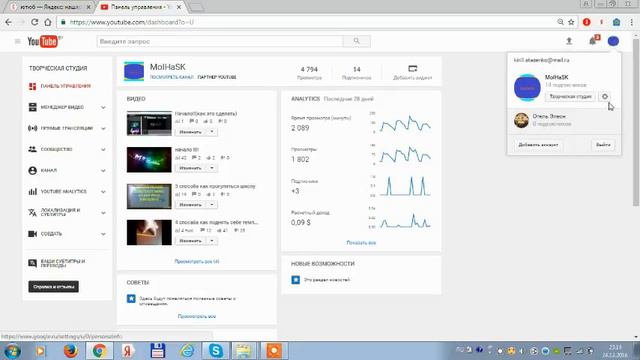Expand Create sidebar section
Image resolution: width=640 pixels, height=360 pixels.
[x=103, y=234]
